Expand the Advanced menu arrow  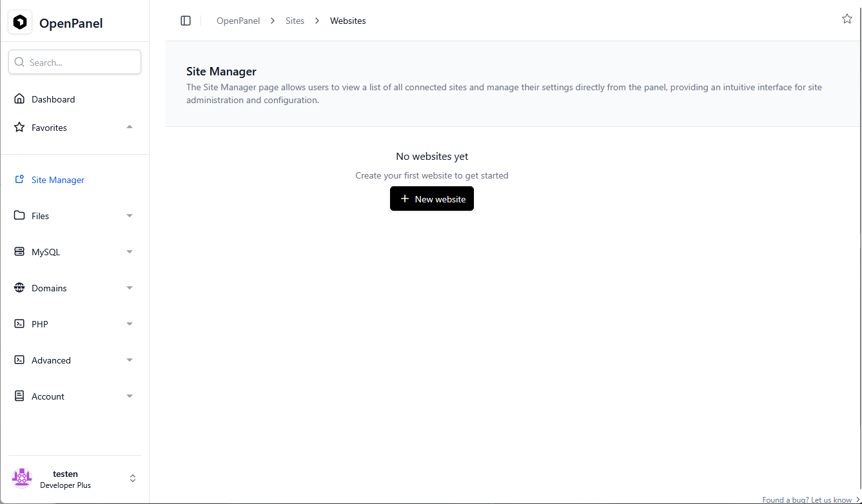point(130,360)
